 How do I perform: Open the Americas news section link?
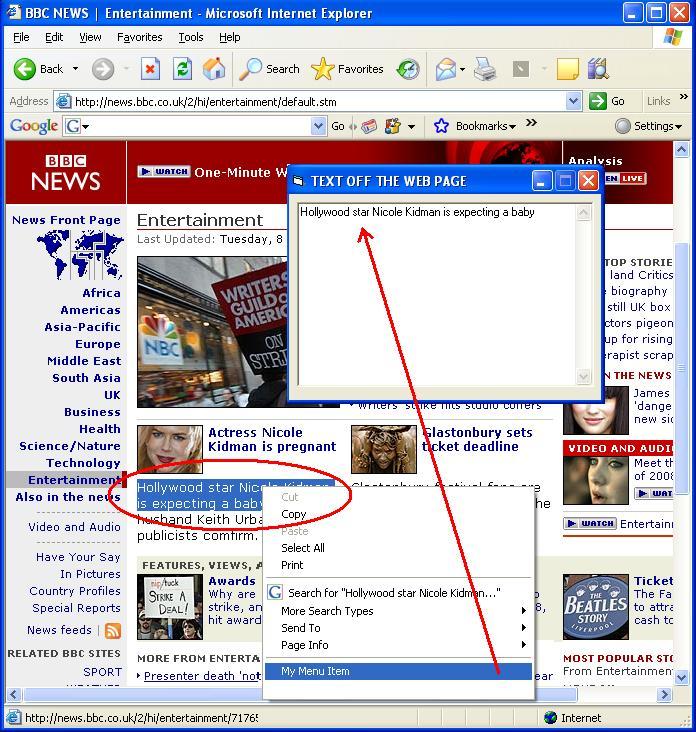(91, 310)
